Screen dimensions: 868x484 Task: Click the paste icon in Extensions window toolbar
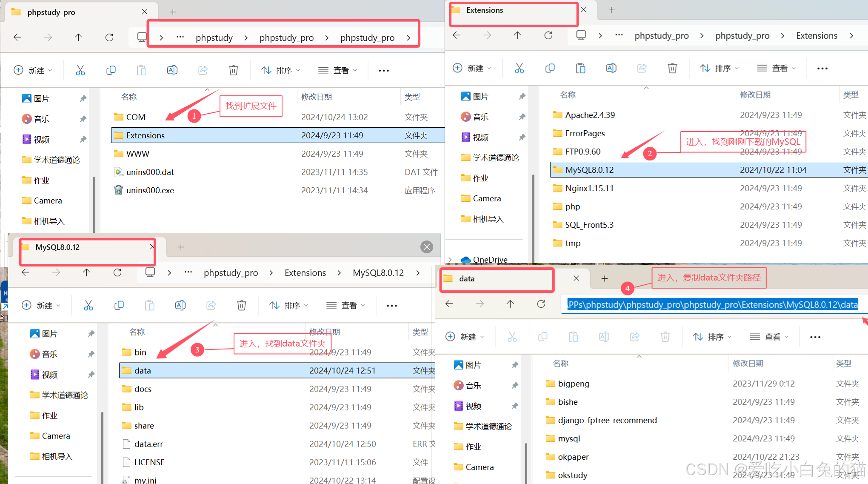pyautogui.click(x=581, y=68)
